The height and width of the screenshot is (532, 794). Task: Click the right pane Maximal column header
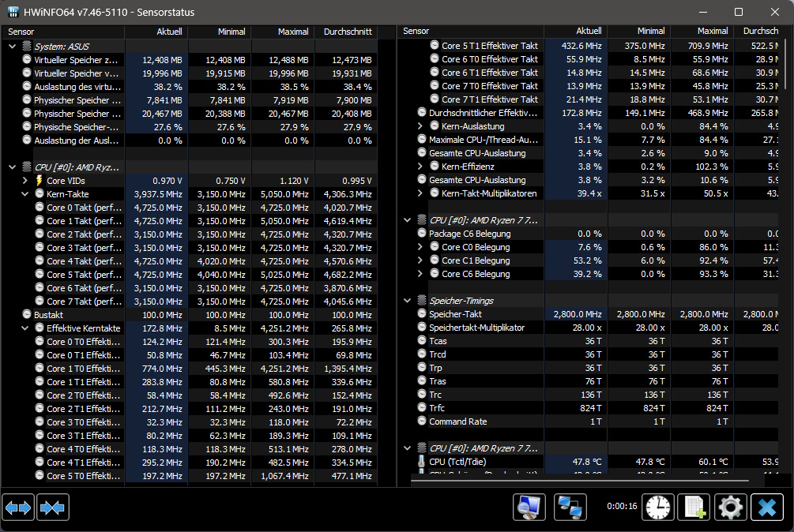(702, 31)
